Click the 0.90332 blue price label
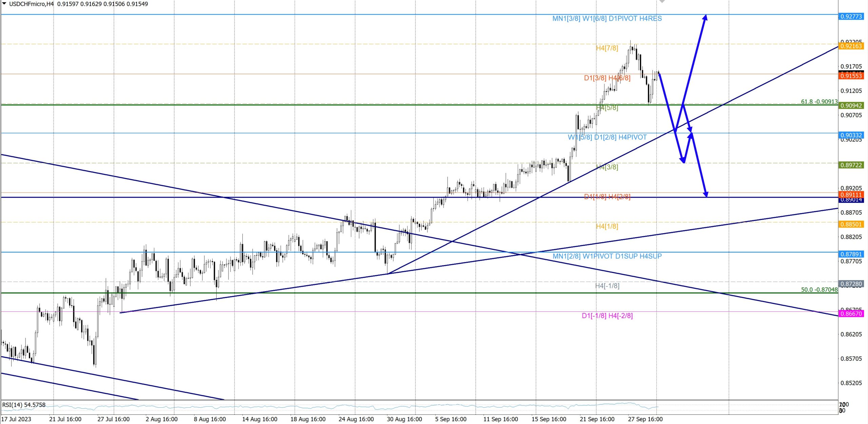868x424 pixels. tap(851, 135)
